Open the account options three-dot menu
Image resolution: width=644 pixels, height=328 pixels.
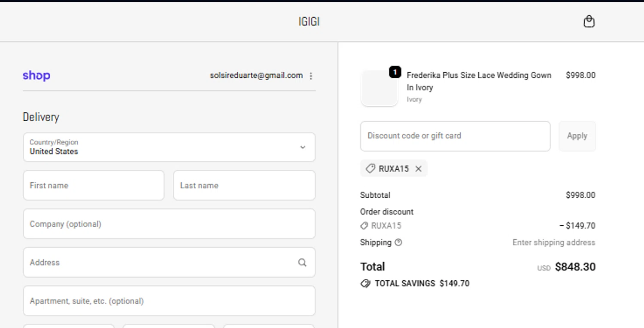(311, 76)
